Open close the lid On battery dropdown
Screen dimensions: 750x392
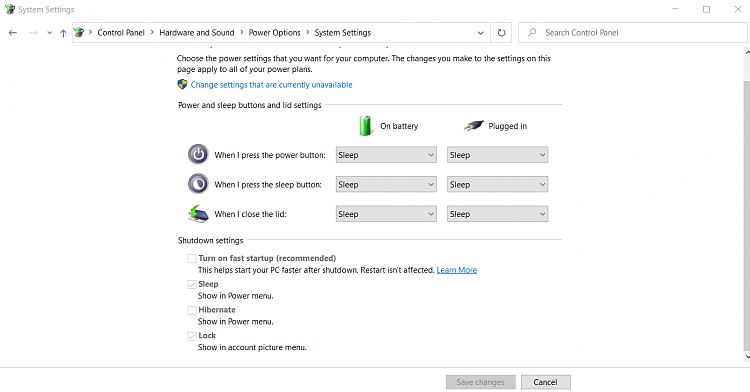click(x=386, y=214)
